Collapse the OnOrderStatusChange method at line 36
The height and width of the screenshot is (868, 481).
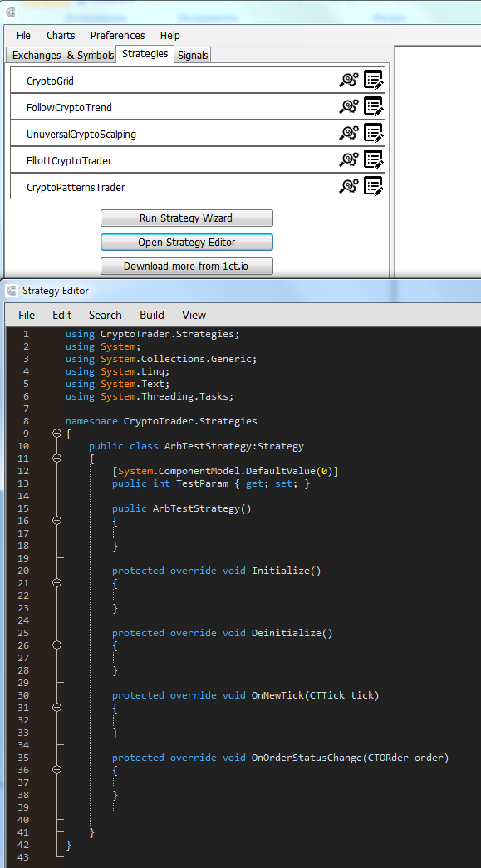(x=56, y=769)
